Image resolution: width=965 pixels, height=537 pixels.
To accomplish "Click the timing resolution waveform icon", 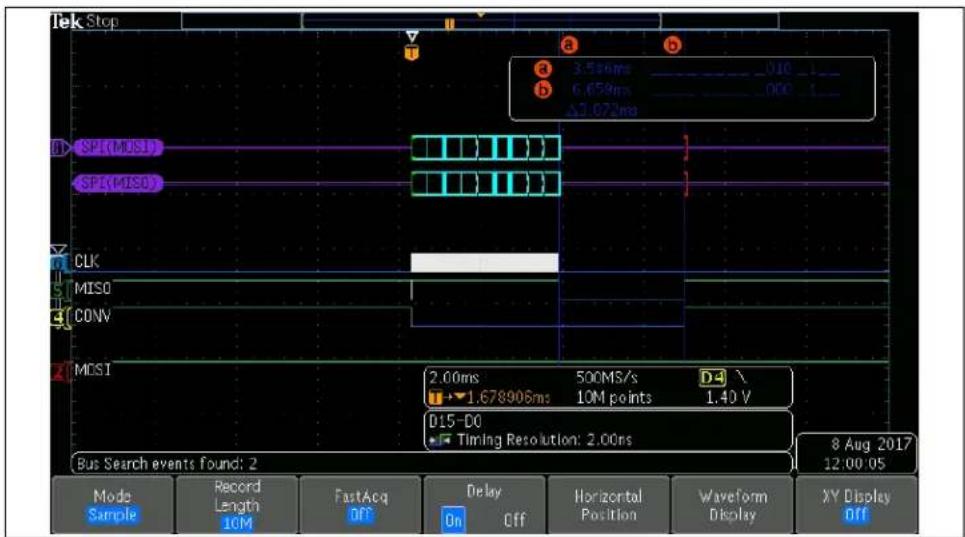I will [x=440, y=440].
